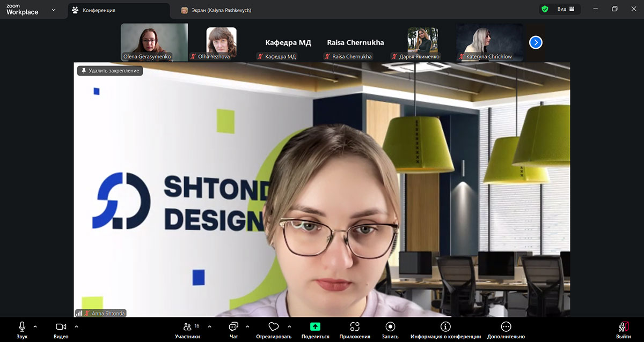Screen dimensions: 644x342
Task: Open Информация о конференции info icon
Action: [445, 326]
